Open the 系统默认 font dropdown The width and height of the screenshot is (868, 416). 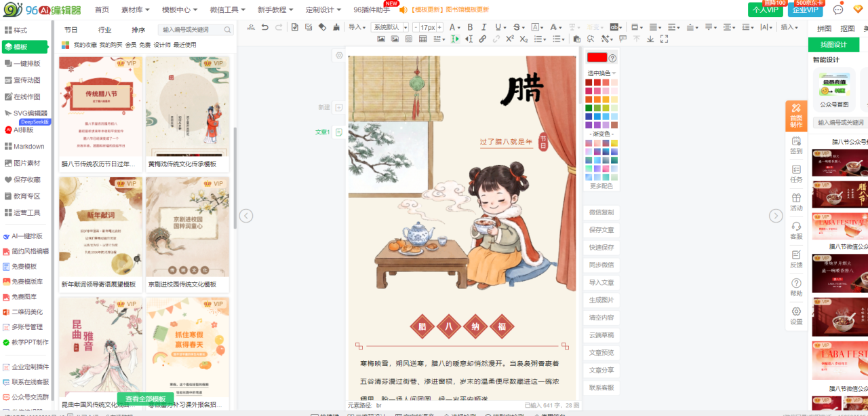pos(389,27)
